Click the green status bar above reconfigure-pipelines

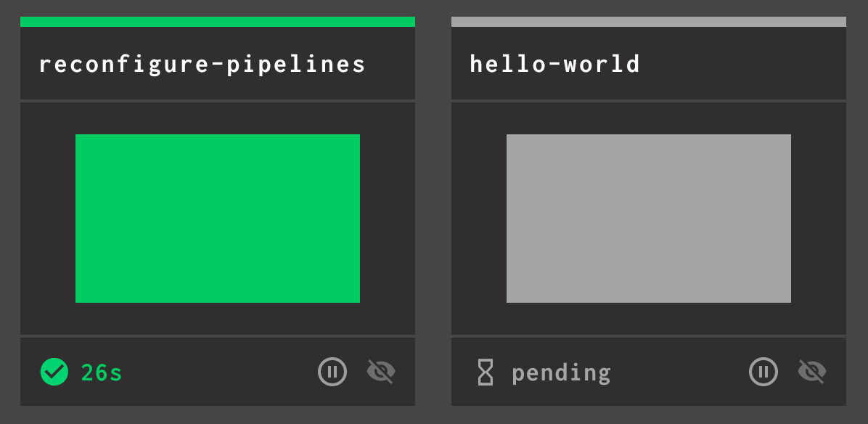coord(218,22)
